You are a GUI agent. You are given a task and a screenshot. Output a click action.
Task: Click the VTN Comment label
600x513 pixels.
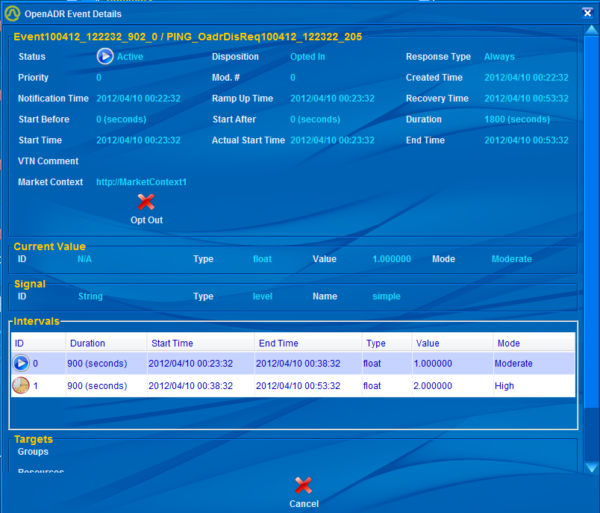(48, 161)
